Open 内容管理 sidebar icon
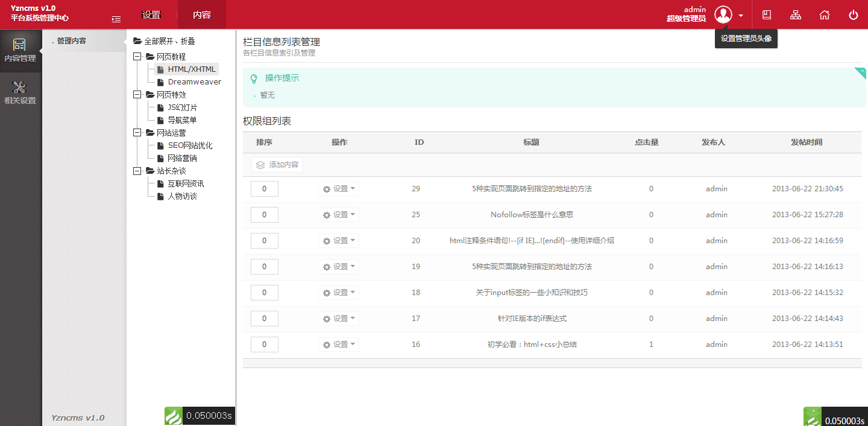Image resolution: width=868 pixels, height=426 pixels. coord(20,51)
